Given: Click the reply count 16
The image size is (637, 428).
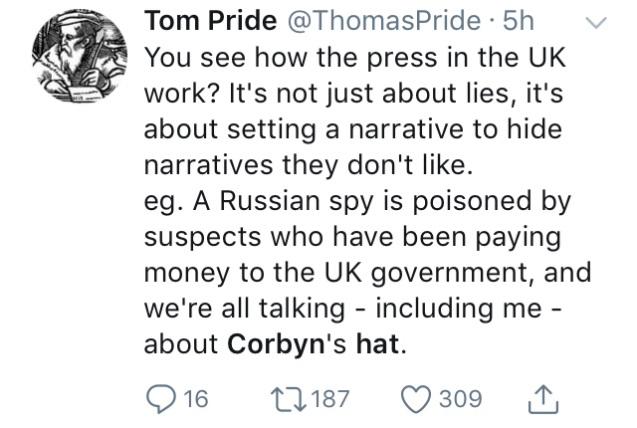Looking at the screenshot, I should (195, 399).
